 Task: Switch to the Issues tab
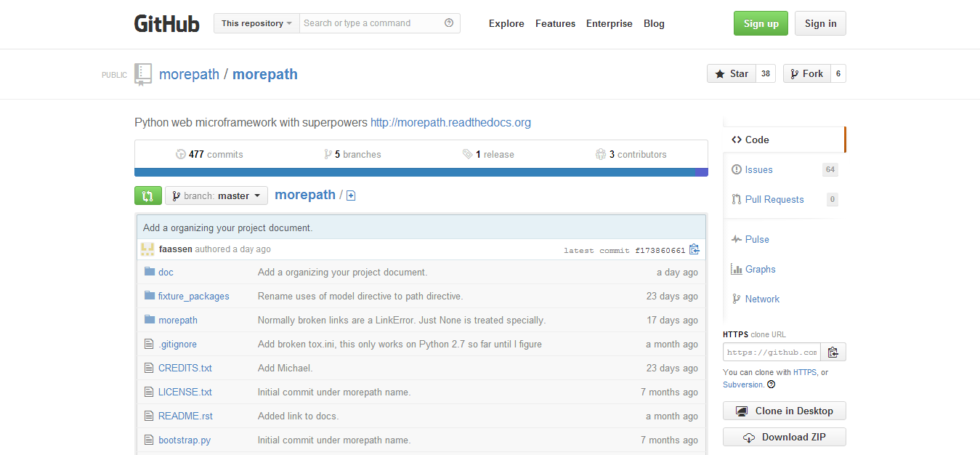[785, 169]
